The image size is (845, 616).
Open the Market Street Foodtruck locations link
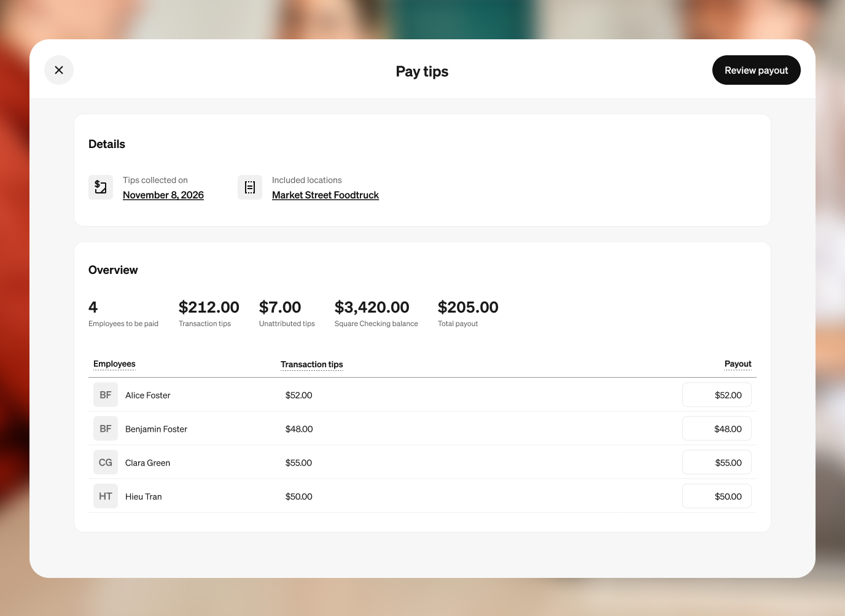325,195
